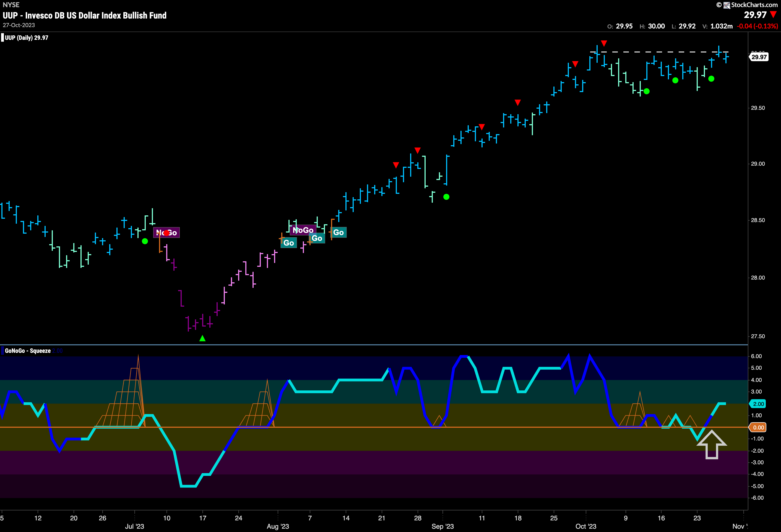
Task: Click the 4.00 oscillator axis label
Action: (x=756, y=380)
